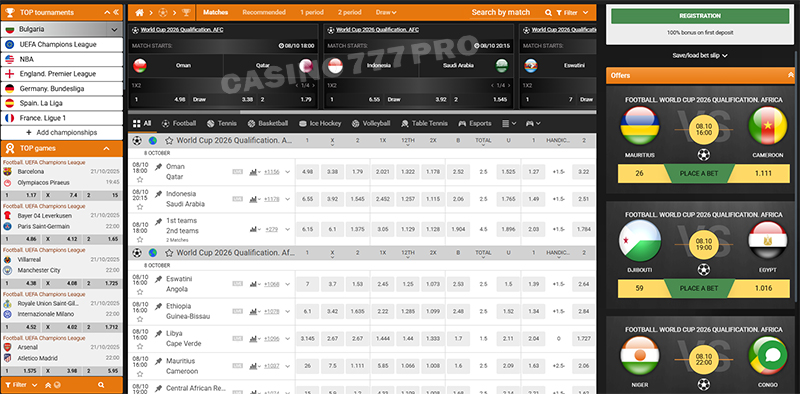Place a bet on Mauritius vs Cameroon offer
Image resolution: width=800 pixels, height=394 pixels.
[x=698, y=174]
